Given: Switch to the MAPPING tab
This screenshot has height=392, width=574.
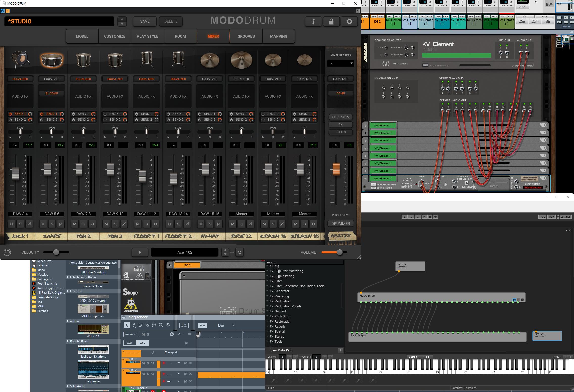Looking at the screenshot, I should (x=279, y=36).
